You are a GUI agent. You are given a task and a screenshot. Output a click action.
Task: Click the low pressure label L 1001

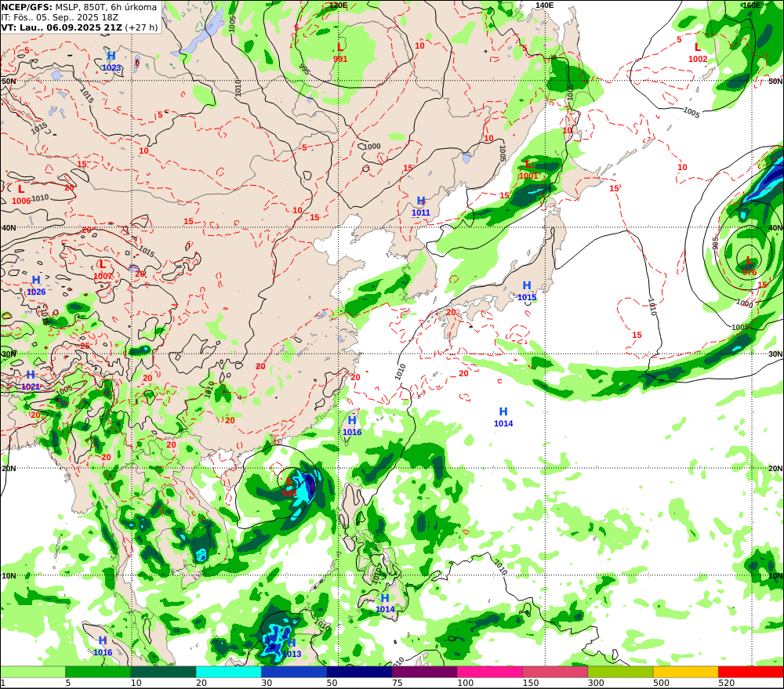click(x=528, y=169)
